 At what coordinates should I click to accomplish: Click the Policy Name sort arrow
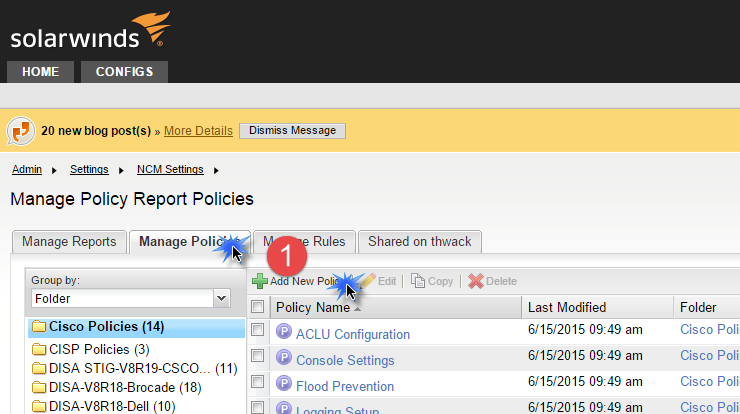[357, 309]
